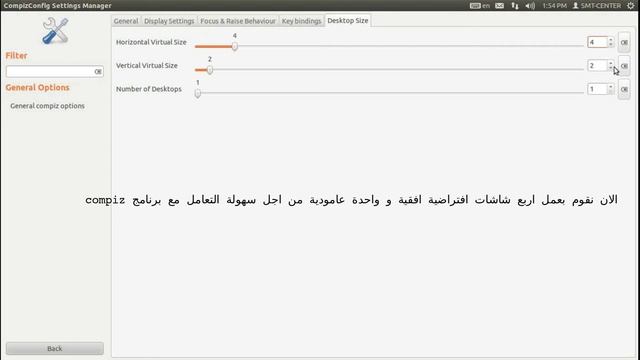Click the Back button

point(55,349)
